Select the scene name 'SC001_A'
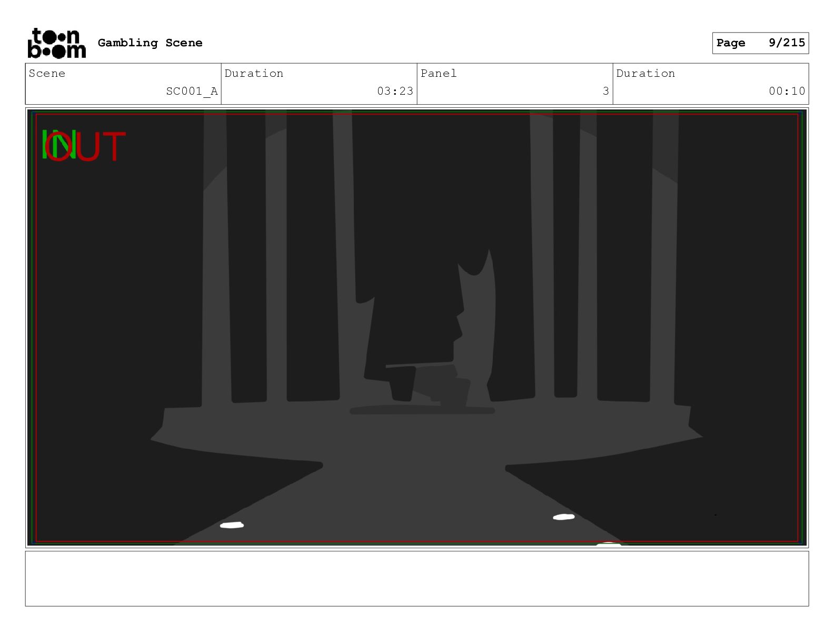This screenshot has width=834, height=644. coord(192,91)
